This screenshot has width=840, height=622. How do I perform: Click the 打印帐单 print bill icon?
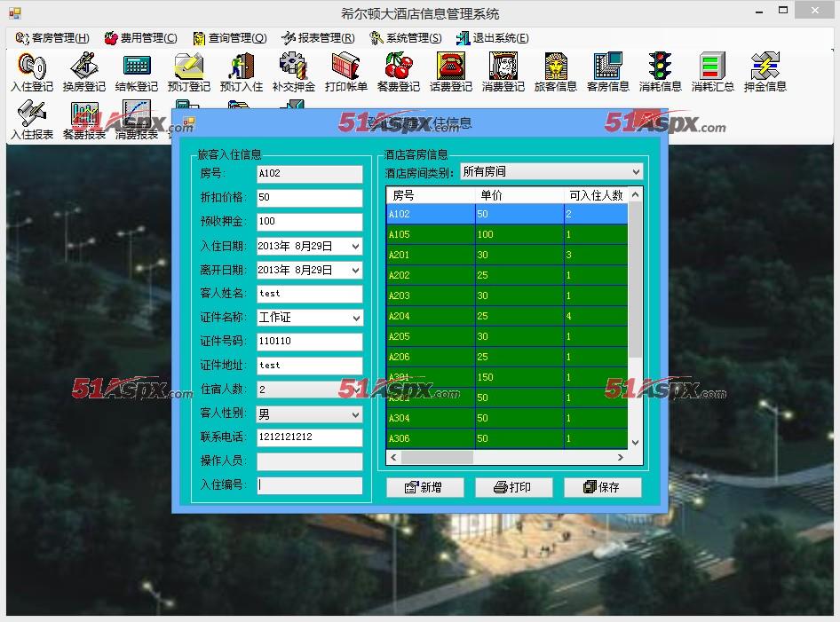(346, 72)
